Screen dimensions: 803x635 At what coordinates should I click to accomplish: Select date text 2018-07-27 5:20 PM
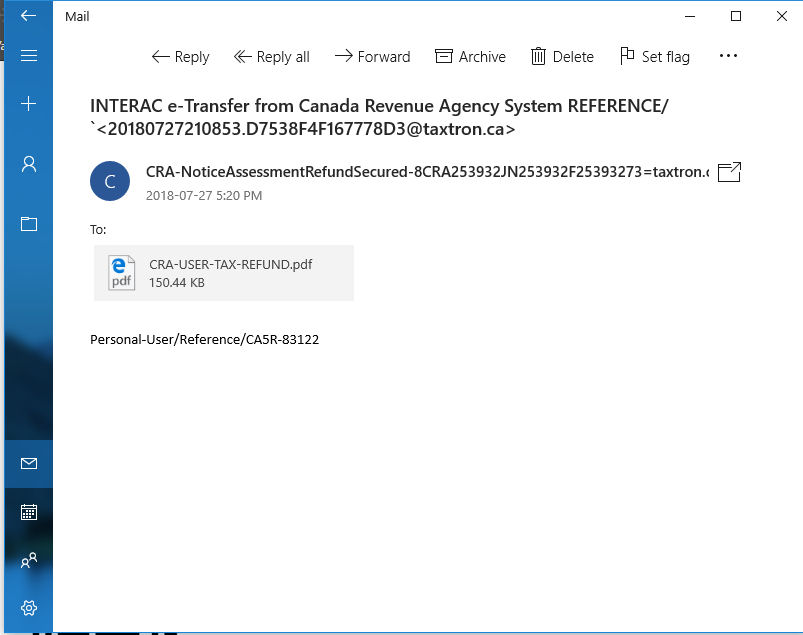204,196
